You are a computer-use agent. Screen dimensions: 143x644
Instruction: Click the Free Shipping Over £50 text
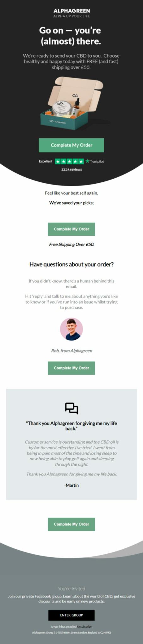point(71,244)
